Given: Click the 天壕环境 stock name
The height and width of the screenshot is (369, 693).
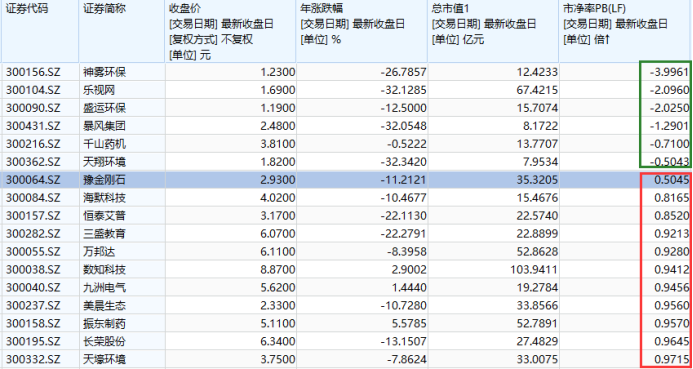Looking at the screenshot, I should 105,359.
